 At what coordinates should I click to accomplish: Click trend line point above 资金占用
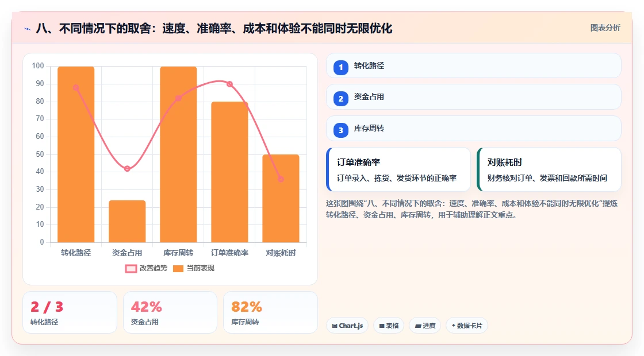click(x=127, y=169)
